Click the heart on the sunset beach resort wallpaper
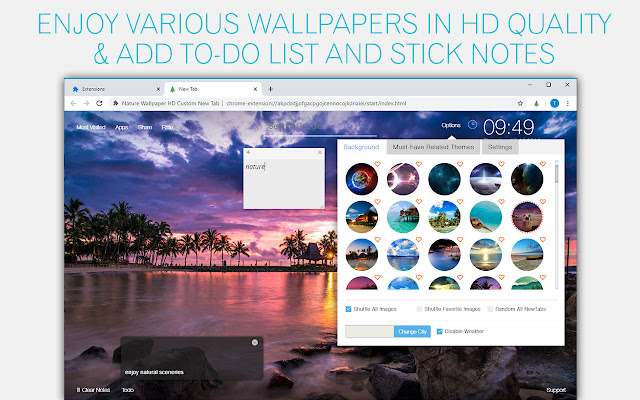Screen dimensions: 640x400 [378, 202]
